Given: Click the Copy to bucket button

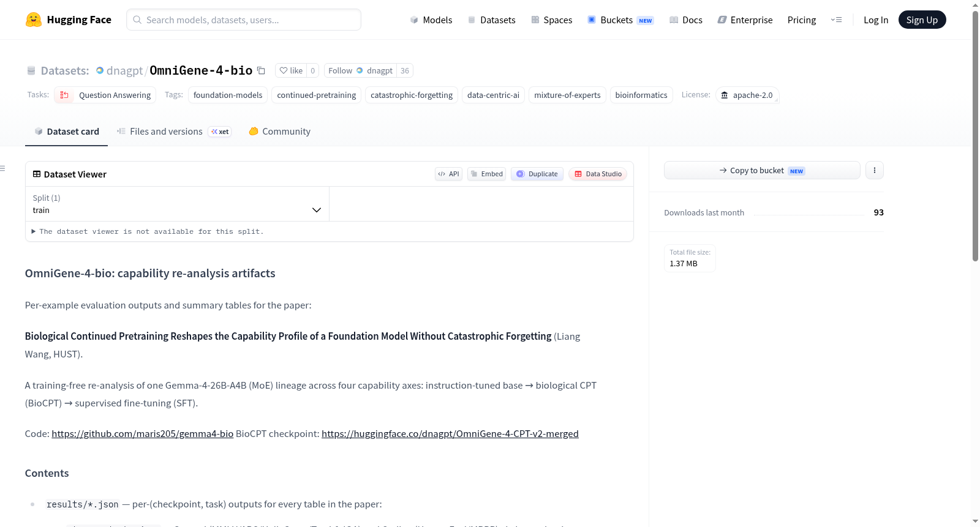Looking at the screenshot, I should [762, 170].
